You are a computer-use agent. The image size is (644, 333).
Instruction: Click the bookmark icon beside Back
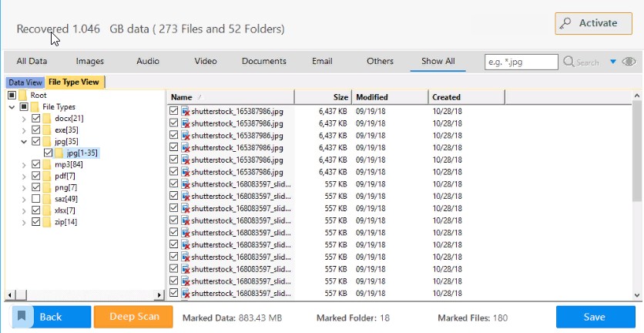click(x=22, y=317)
